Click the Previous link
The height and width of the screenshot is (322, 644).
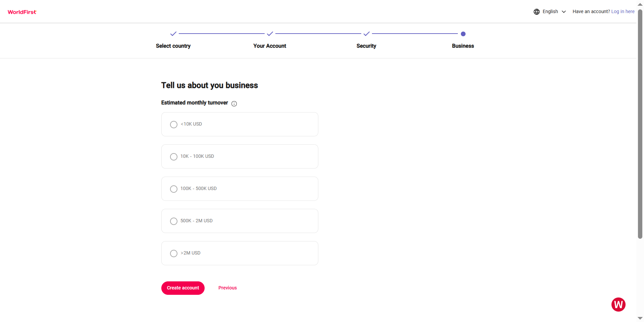(x=227, y=288)
